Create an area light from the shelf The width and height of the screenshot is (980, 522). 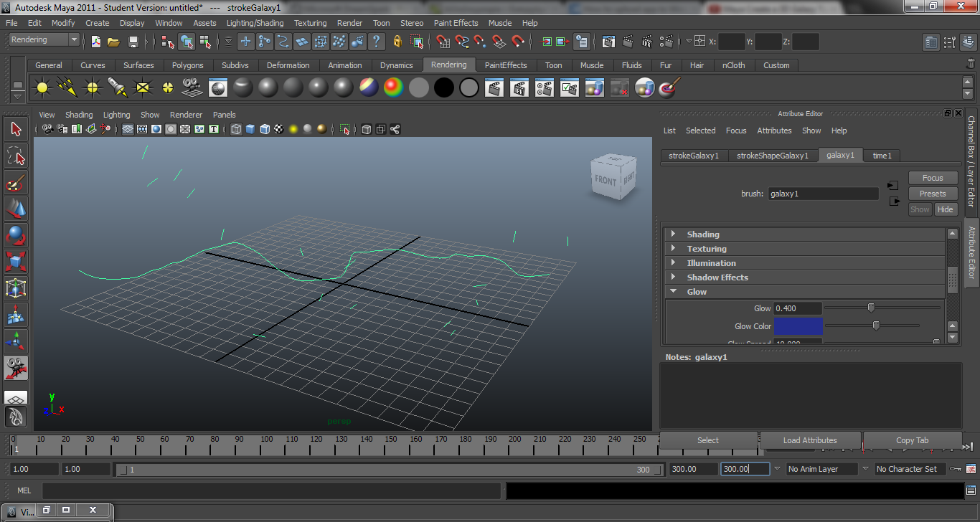click(x=143, y=88)
